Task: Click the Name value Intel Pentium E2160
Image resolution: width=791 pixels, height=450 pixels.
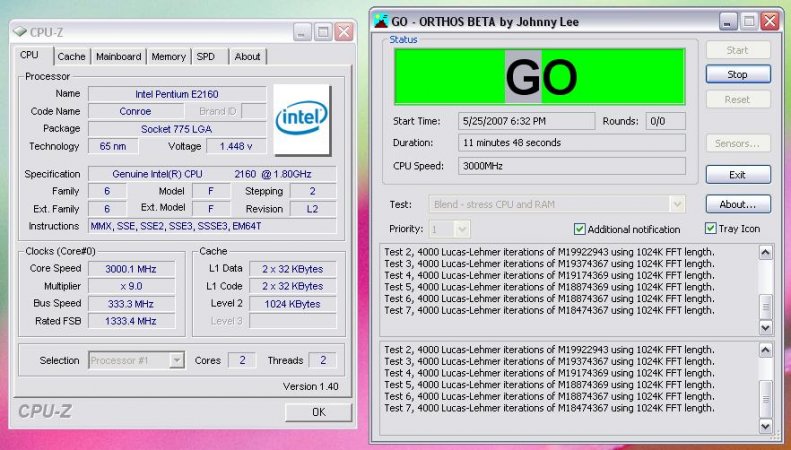Action: 177,94
